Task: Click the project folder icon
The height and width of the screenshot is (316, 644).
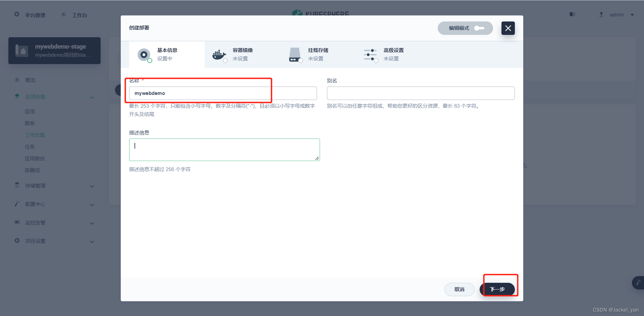Action: tap(22, 51)
